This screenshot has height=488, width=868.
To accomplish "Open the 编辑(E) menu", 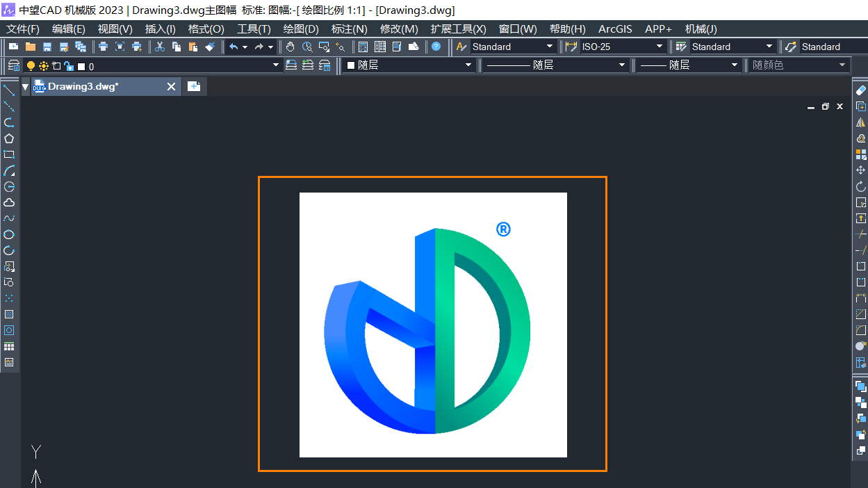I will click(69, 29).
